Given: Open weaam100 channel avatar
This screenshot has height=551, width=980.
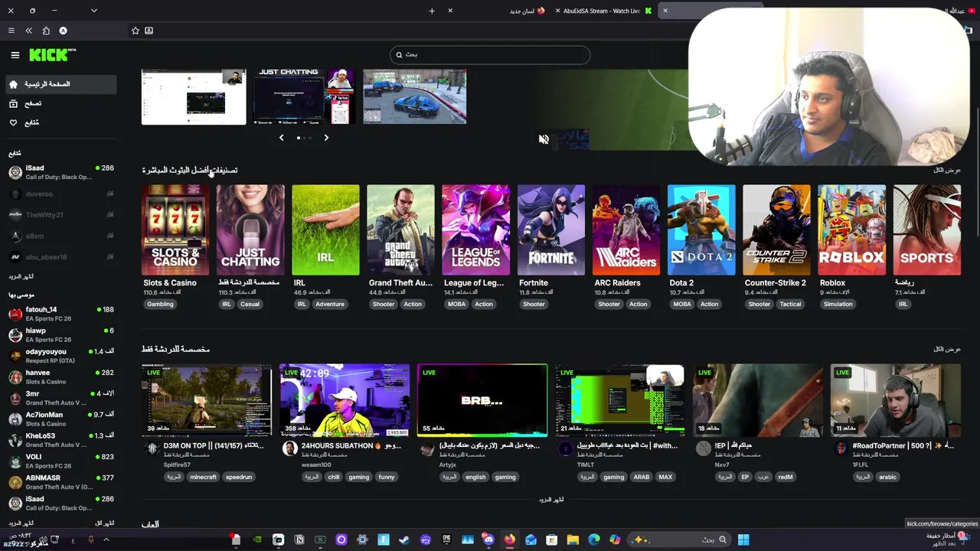Looking at the screenshot, I should [x=289, y=449].
